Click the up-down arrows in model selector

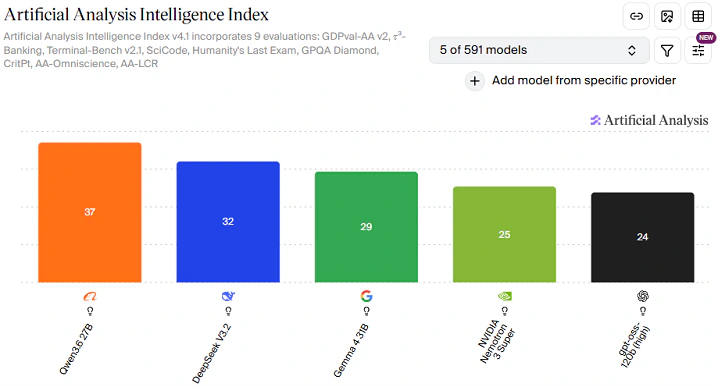tap(631, 50)
